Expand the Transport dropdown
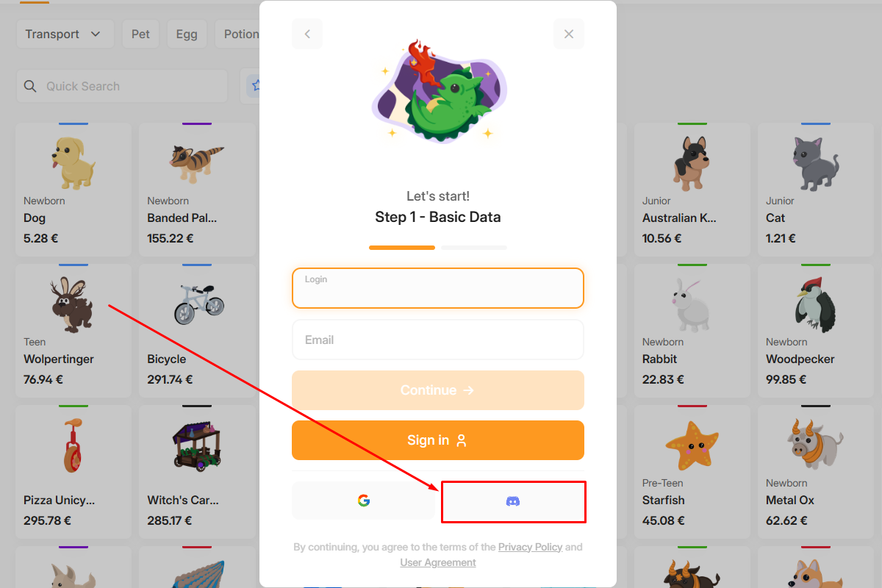The image size is (882, 588). pyautogui.click(x=65, y=34)
